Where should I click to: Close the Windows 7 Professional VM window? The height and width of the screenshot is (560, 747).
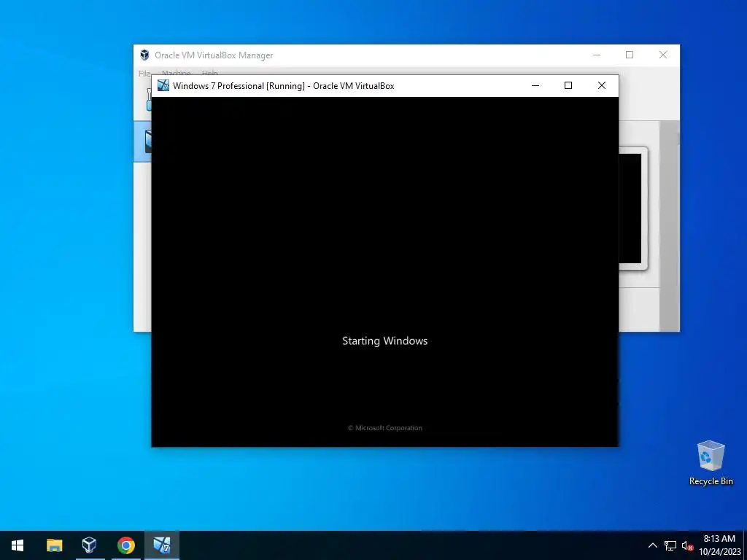pos(602,86)
